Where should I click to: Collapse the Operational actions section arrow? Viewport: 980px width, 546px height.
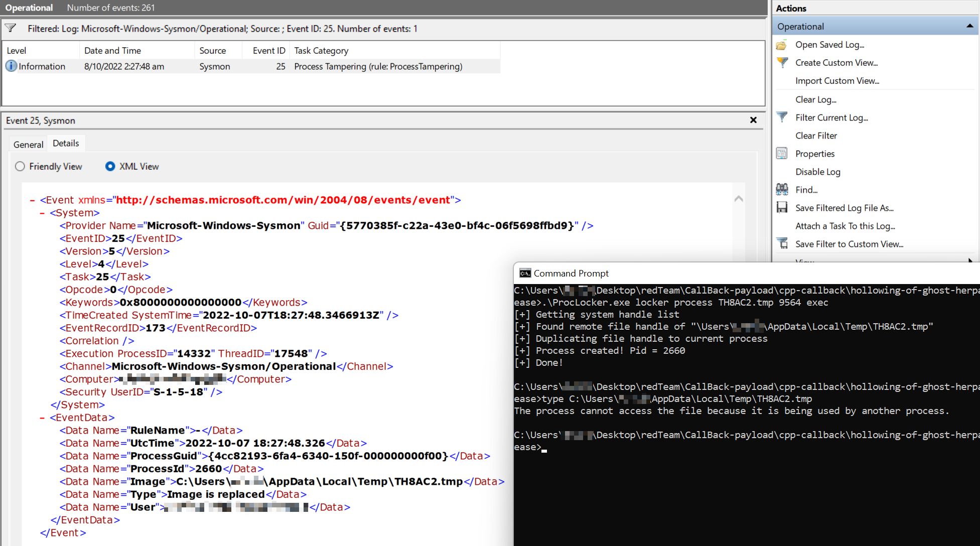pyautogui.click(x=969, y=26)
